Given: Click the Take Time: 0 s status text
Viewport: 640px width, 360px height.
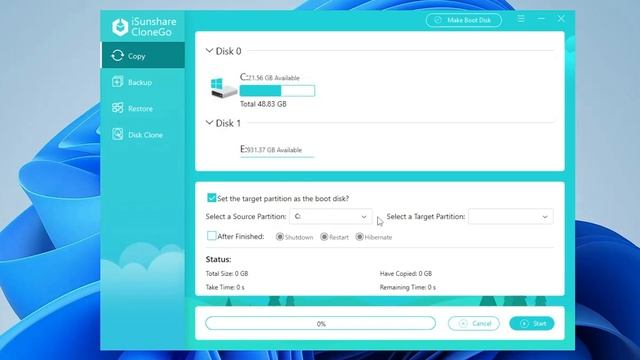Looking at the screenshot, I should [225, 287].
